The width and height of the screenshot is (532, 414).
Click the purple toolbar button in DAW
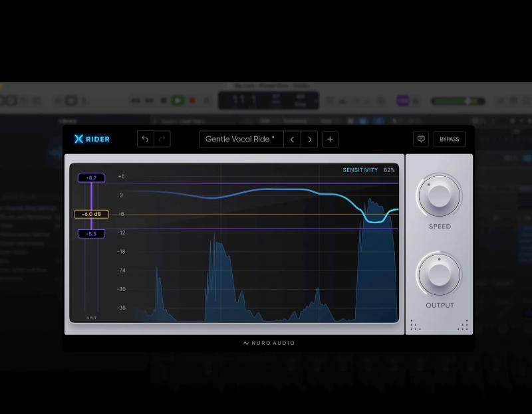pos(403,101)
